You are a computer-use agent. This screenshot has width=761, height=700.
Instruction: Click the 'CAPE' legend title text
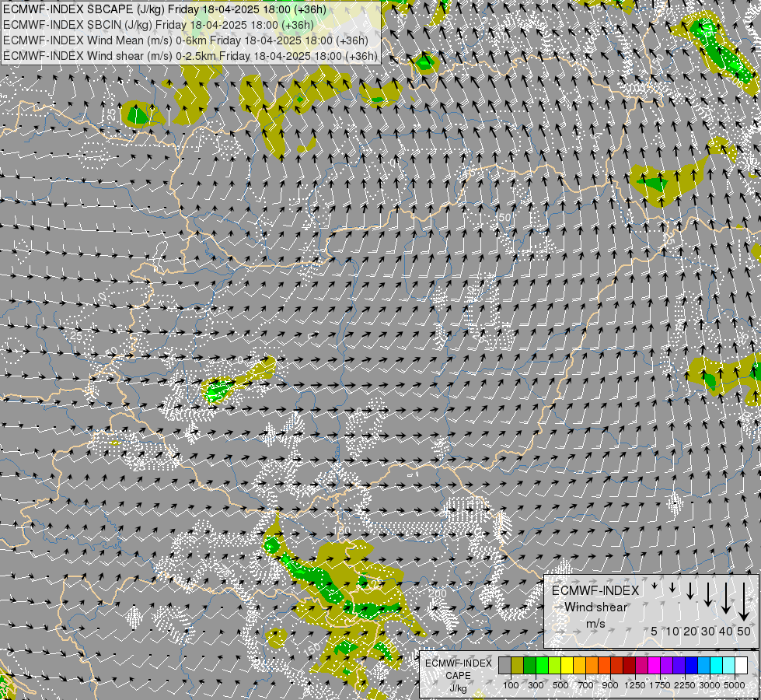pyautogui.click(x=458, y=676)
